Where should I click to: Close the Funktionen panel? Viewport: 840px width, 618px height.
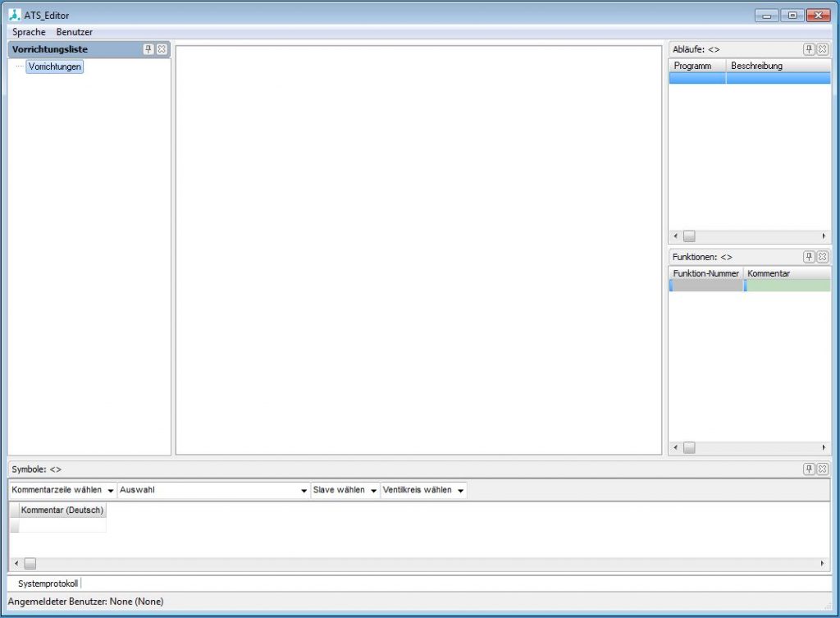[x=823, y=256]
